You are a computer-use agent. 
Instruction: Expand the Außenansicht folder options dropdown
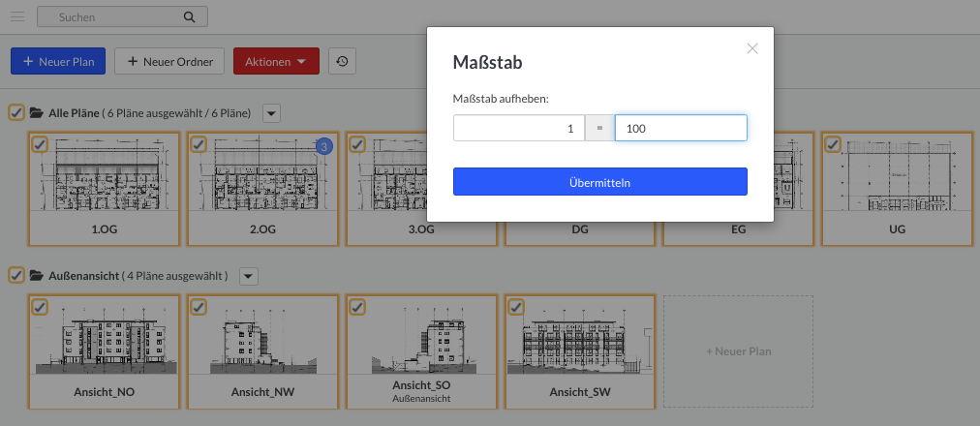(x=249, y=276)
